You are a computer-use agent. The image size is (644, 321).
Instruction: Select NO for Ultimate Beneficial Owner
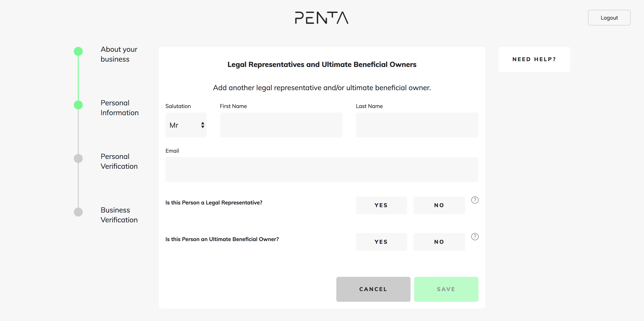coord(439,242)
